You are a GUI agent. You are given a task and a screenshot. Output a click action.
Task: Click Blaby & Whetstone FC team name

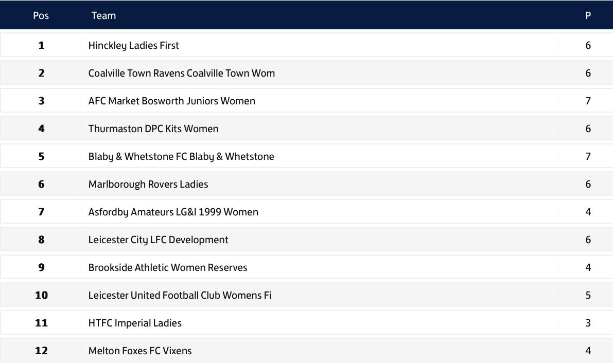[x=181, y=156]
